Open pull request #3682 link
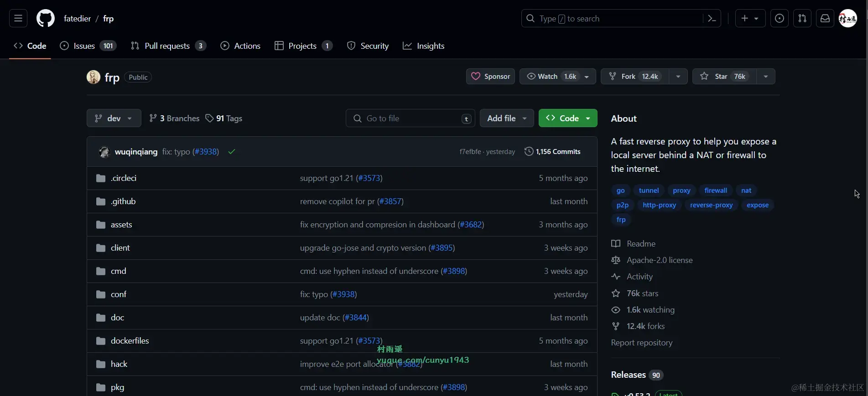The height and width of the screenshot is (396, 868). coord(471,225)
